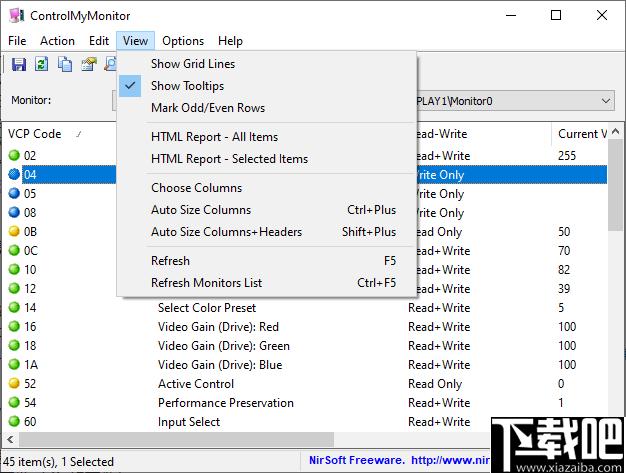Open Choose Columns dialog
626x473 pixels.
click(267, 188)
